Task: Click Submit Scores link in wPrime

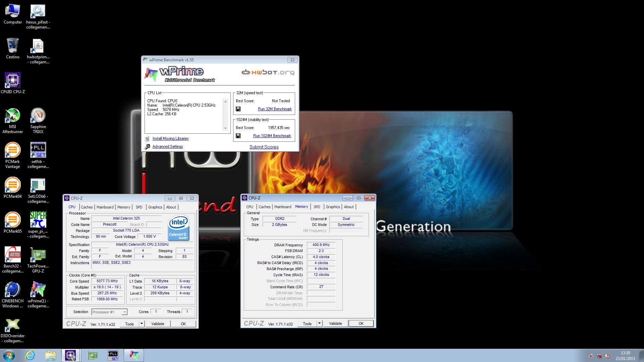Action: [x=264, y=147]
